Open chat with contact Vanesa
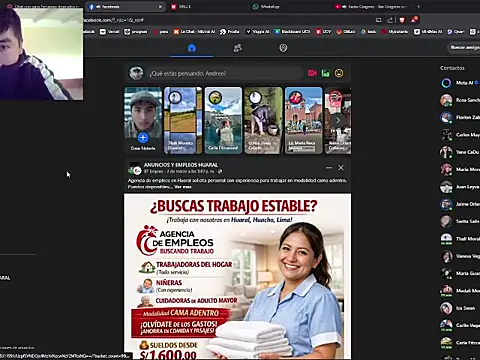 coord(460,256)
